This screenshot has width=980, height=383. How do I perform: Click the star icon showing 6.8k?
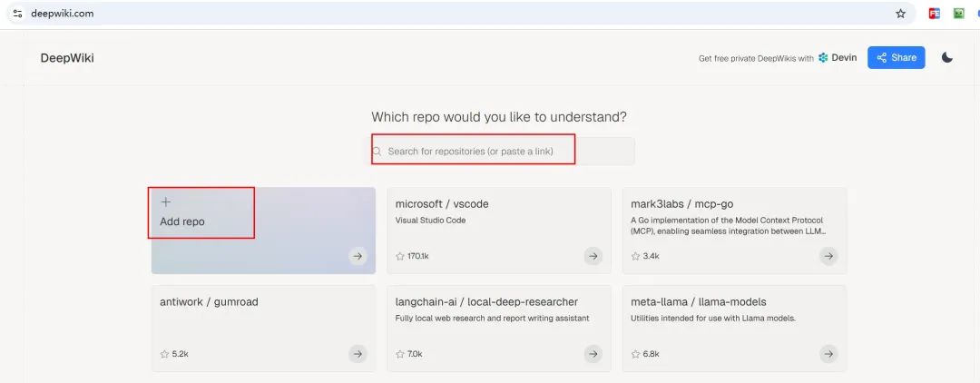(635, 354)
